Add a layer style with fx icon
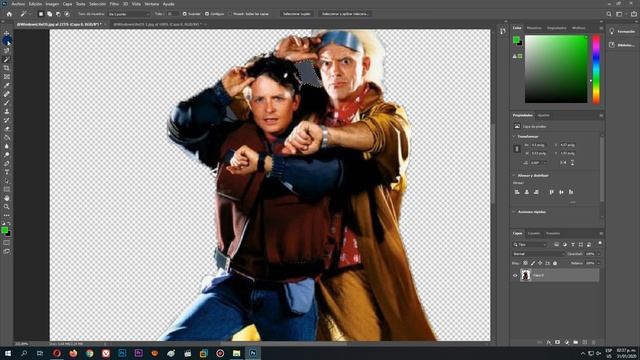This screenshot has width=640, height=360. pyautogui.click(x=549, y=342)
